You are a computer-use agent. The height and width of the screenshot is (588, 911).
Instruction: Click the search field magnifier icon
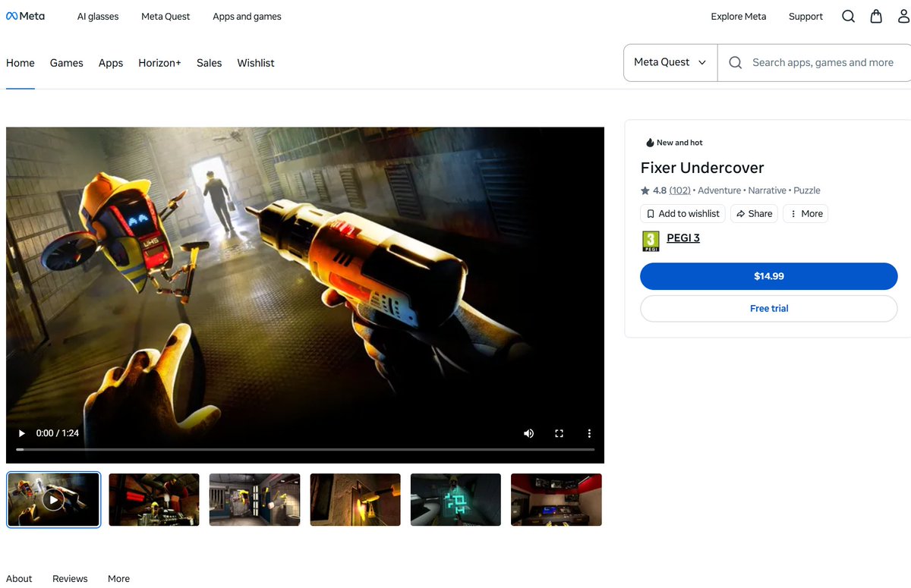coord(735,63)
